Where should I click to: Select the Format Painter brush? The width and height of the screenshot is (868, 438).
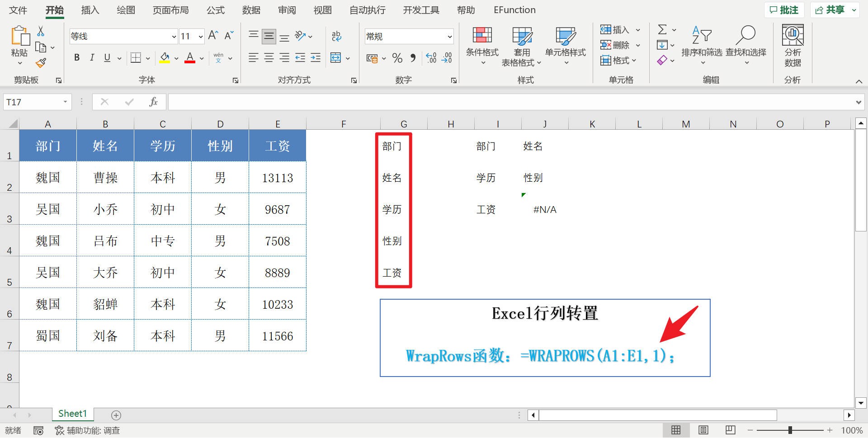point(41,63)
